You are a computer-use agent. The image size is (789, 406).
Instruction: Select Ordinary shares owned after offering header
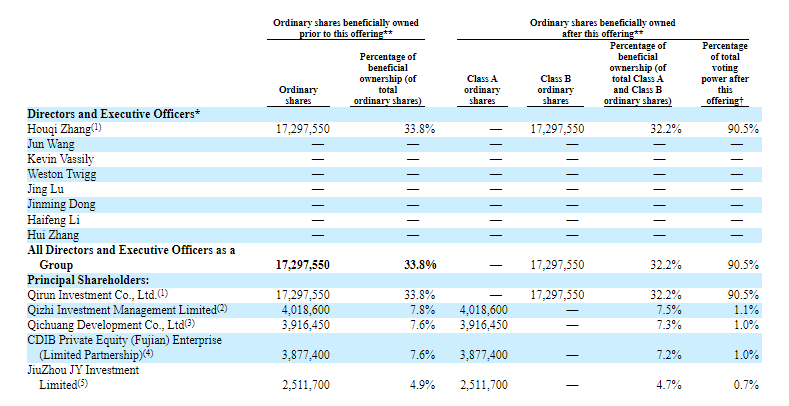click(602, 28)
